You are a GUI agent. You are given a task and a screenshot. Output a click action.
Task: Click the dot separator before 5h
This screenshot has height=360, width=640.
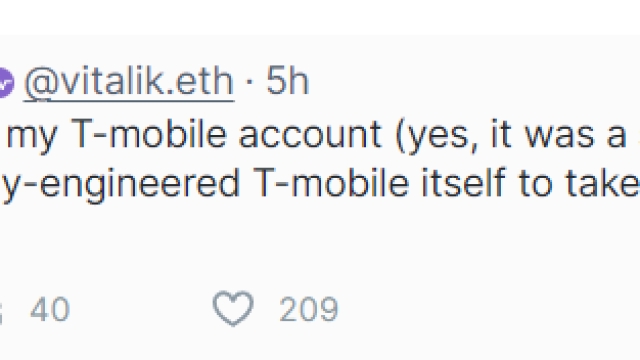tap(250, 83)
